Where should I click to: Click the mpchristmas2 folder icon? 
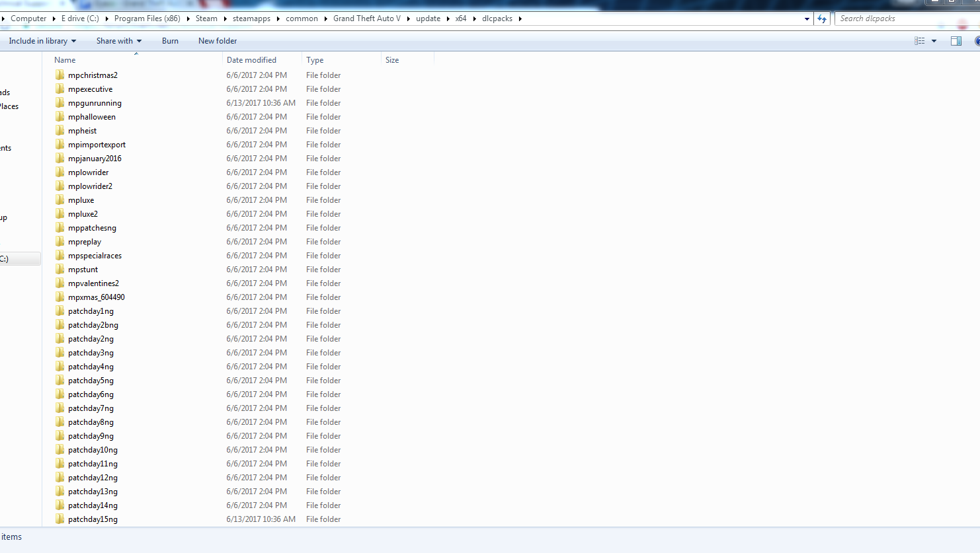click(60, 75)
